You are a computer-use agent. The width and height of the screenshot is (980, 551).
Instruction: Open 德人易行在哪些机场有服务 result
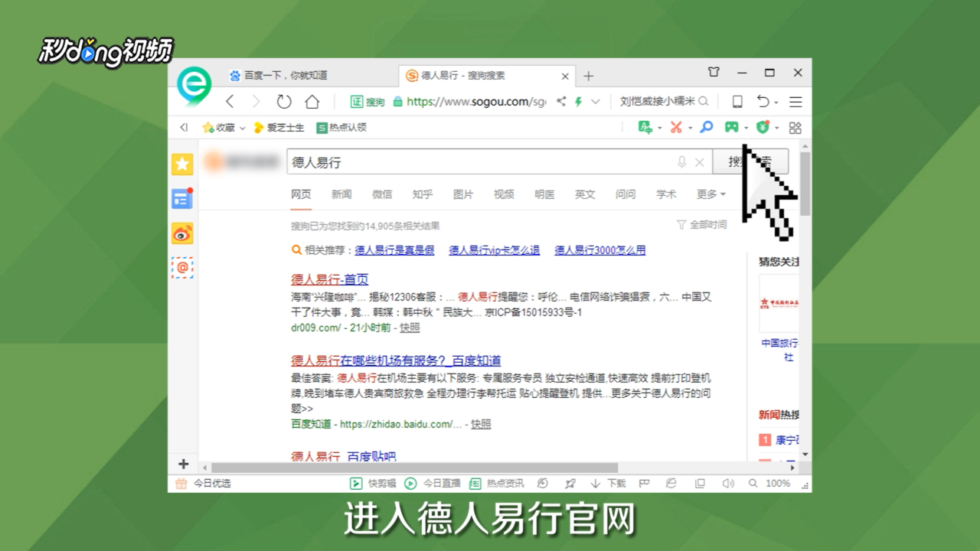pyautogui.click(x=396, y=360)
